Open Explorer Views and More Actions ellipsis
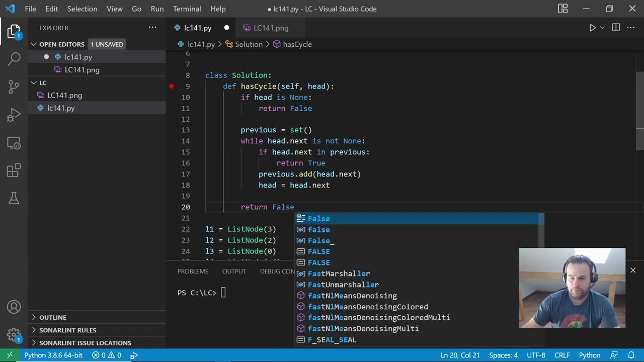This screenshot has height=362, width=644. (x=152, y=28)
